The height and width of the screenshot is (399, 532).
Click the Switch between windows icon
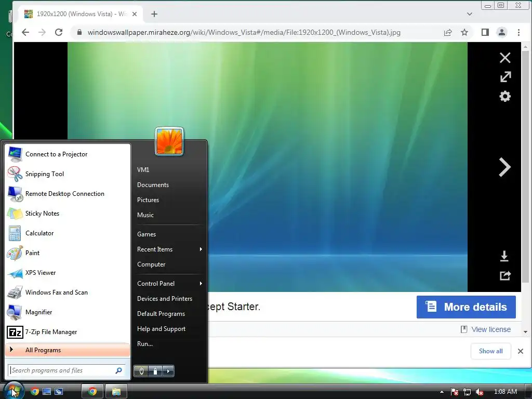point(59,392)
